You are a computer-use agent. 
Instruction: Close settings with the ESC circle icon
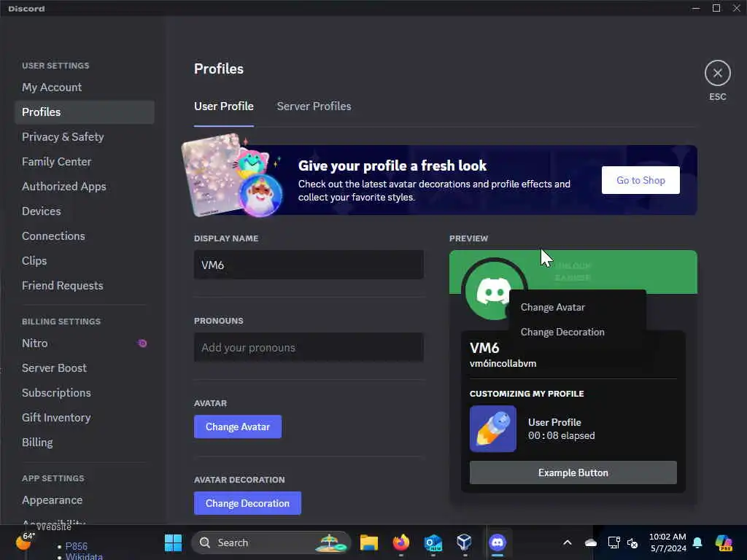pos(718,74)
